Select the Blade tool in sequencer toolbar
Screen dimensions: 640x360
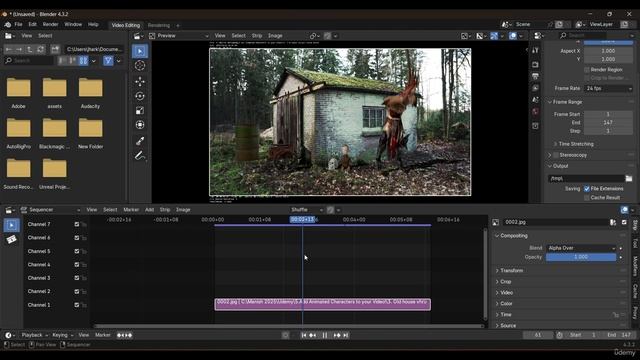click(x=11, y=239)
